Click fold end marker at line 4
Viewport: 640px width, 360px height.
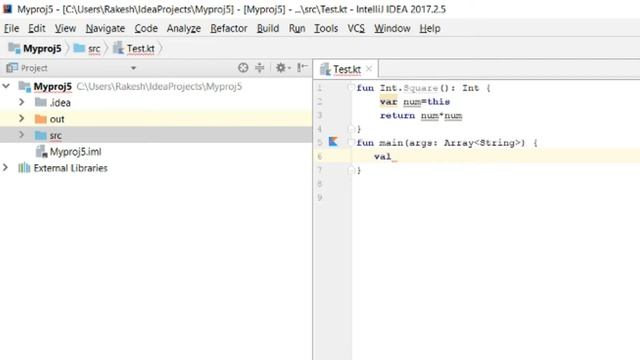pyautogui.click(x=351, y=129)
